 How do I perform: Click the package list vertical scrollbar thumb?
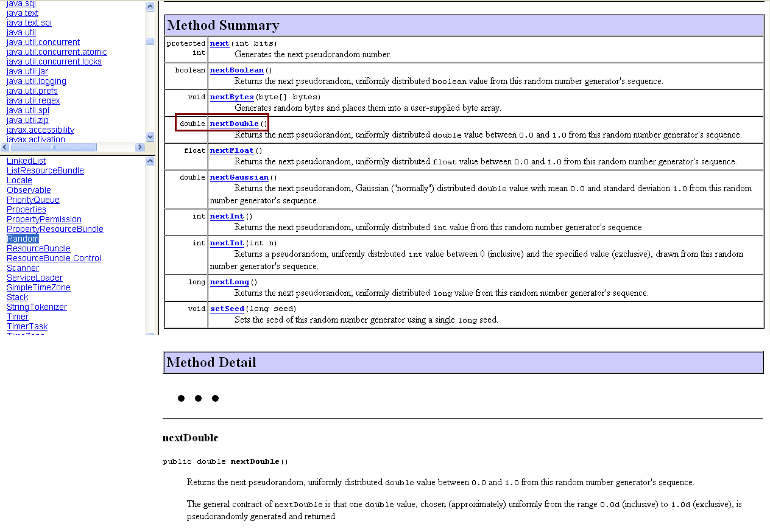[150, 41]
